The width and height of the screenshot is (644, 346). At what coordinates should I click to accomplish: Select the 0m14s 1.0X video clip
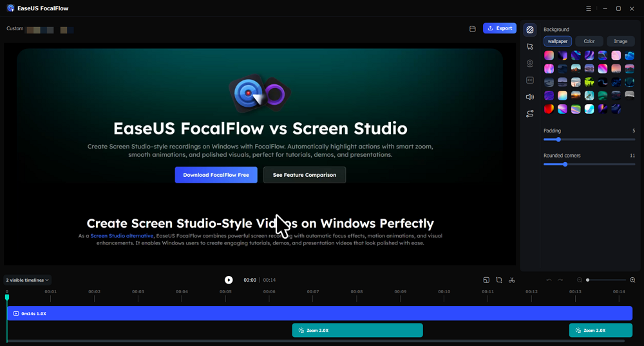[320, 314]
